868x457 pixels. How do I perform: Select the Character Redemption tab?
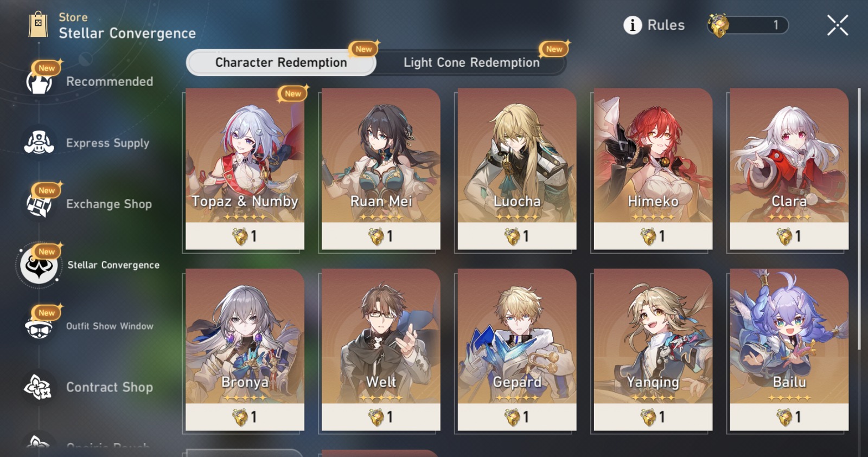pos(281,62)
